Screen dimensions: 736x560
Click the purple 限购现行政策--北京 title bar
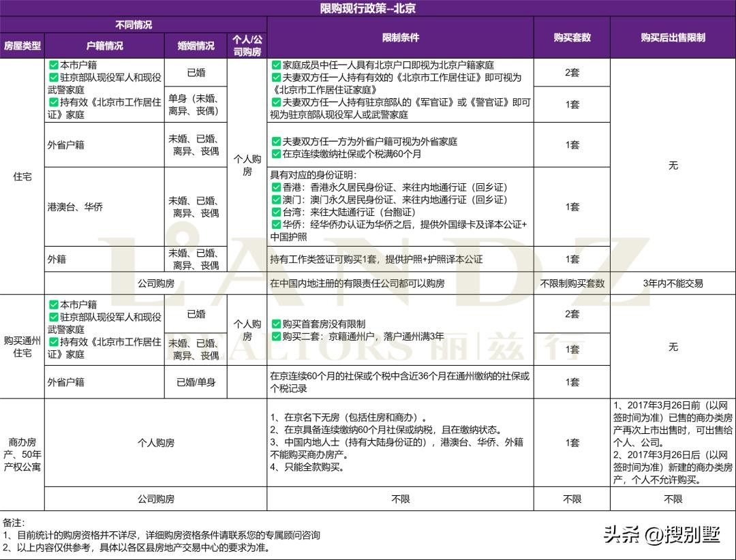click(x=368, y=8)
